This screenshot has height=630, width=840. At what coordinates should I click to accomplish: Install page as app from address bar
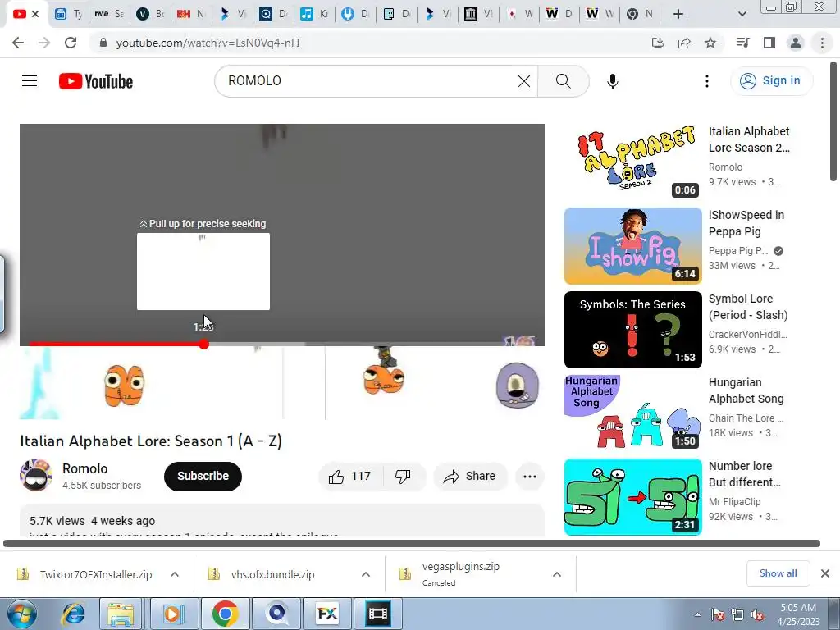click(x=657, y=43)
